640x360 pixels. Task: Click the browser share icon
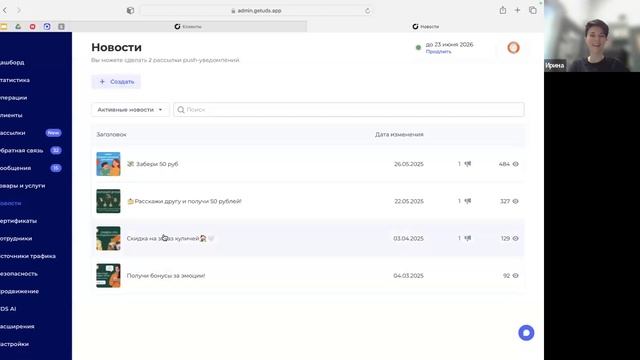[x=502, y=10]
